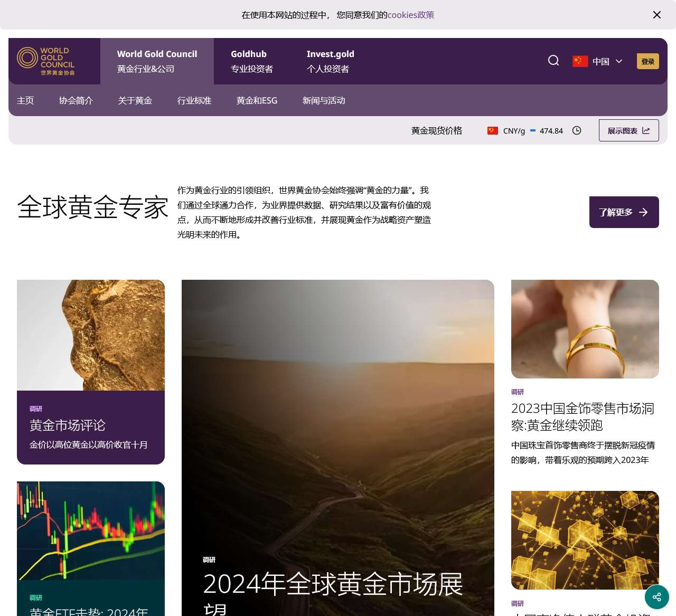Image resolution: width=676 pixels, height=616 pixels.
Task: Click the floating share icon button
Action: pos(657,597)
